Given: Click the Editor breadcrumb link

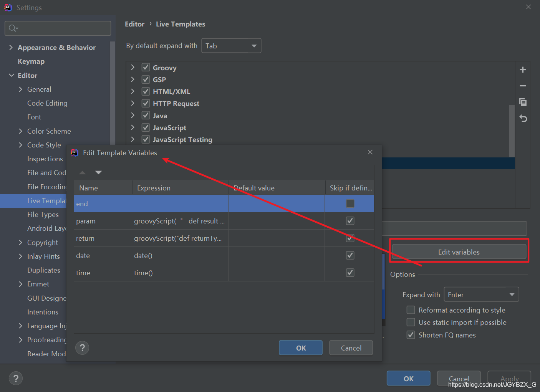Looking at the screenshot, I should (135, 24).
